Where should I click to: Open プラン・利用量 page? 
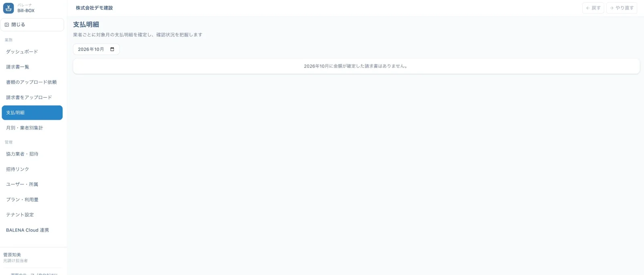click(32, 199)
